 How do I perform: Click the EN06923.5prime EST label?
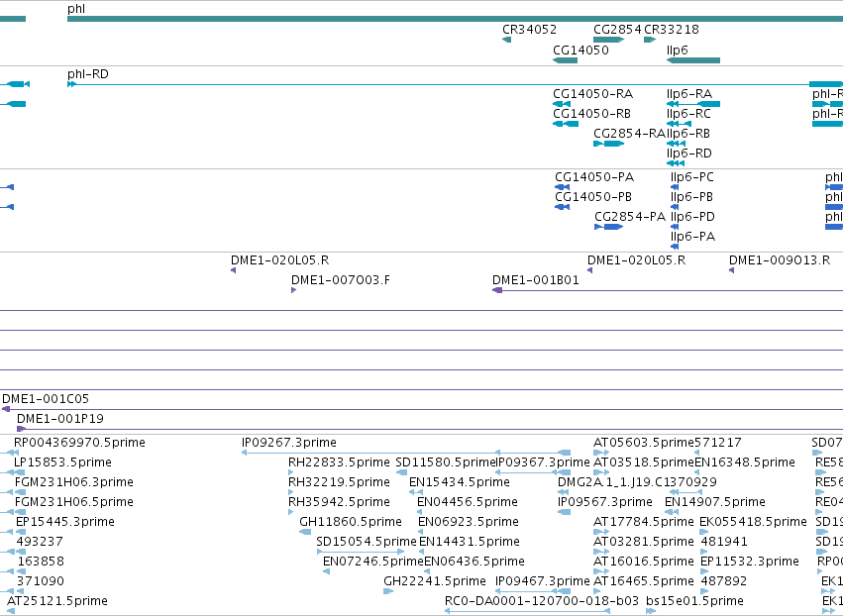(x=469, y=523)
